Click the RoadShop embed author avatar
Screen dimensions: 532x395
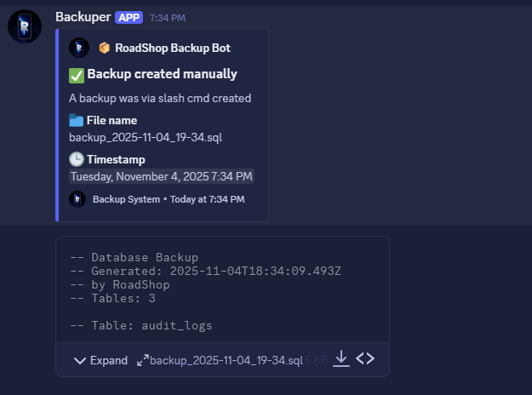79,48
